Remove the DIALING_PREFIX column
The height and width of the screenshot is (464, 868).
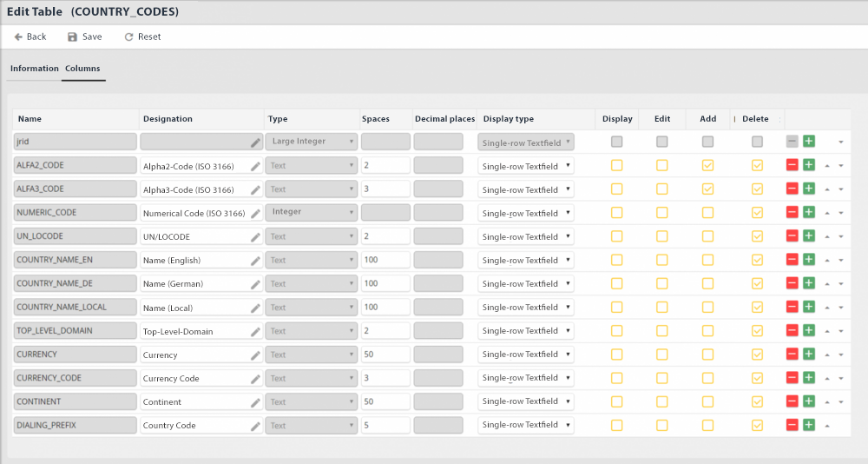click(792, 425)
